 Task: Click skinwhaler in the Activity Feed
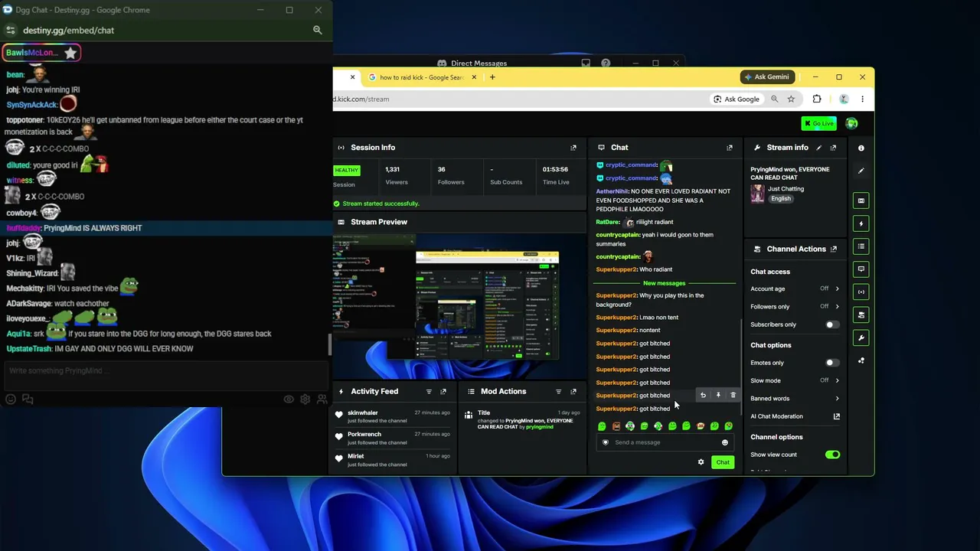coord(363,412)
